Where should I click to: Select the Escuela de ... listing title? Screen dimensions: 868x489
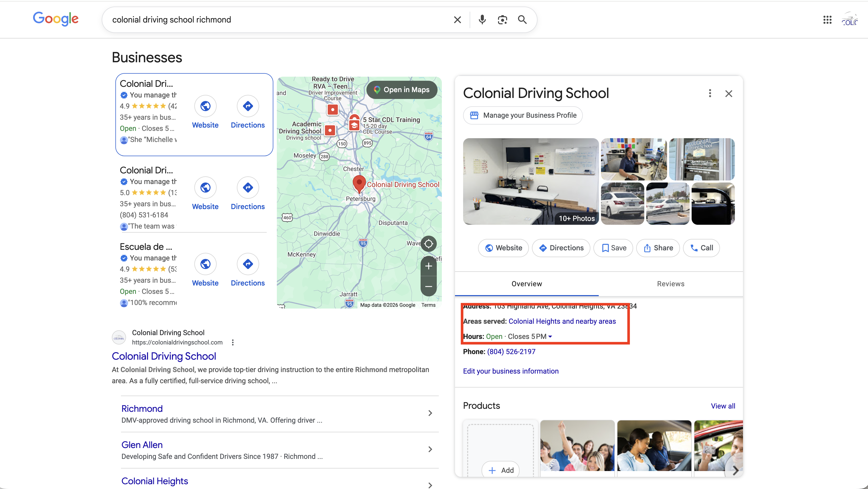[146, 247]
